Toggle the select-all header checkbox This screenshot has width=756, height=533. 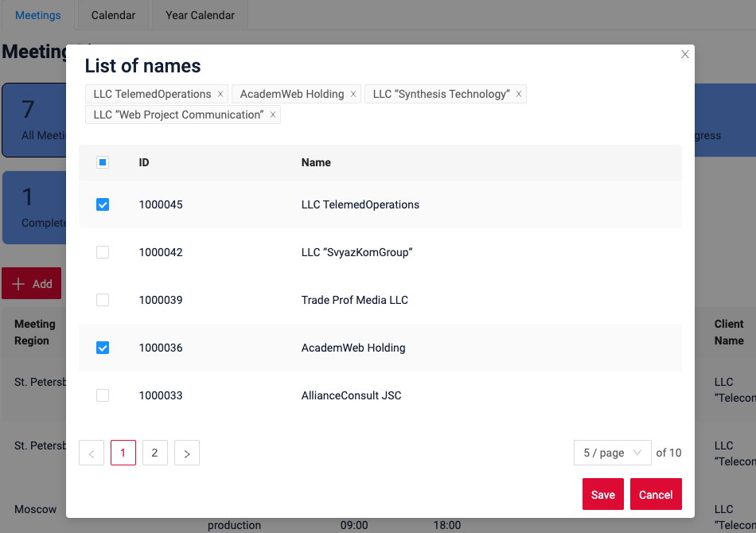click(x=103, y=162)
